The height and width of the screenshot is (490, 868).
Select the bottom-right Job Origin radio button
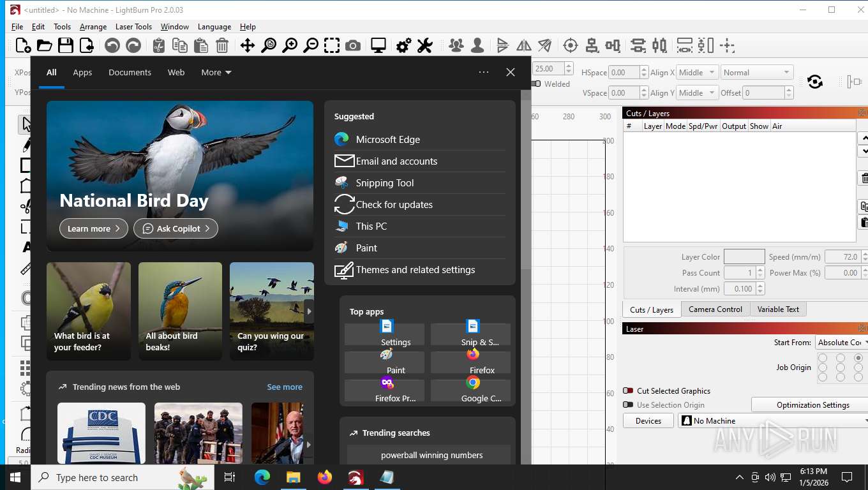tap(858, 377)
